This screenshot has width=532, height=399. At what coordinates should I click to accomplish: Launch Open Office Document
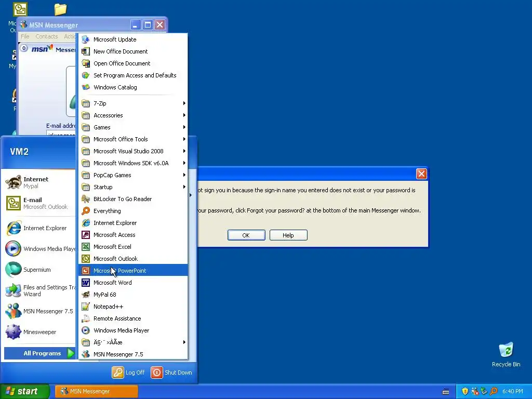point(133,63)
